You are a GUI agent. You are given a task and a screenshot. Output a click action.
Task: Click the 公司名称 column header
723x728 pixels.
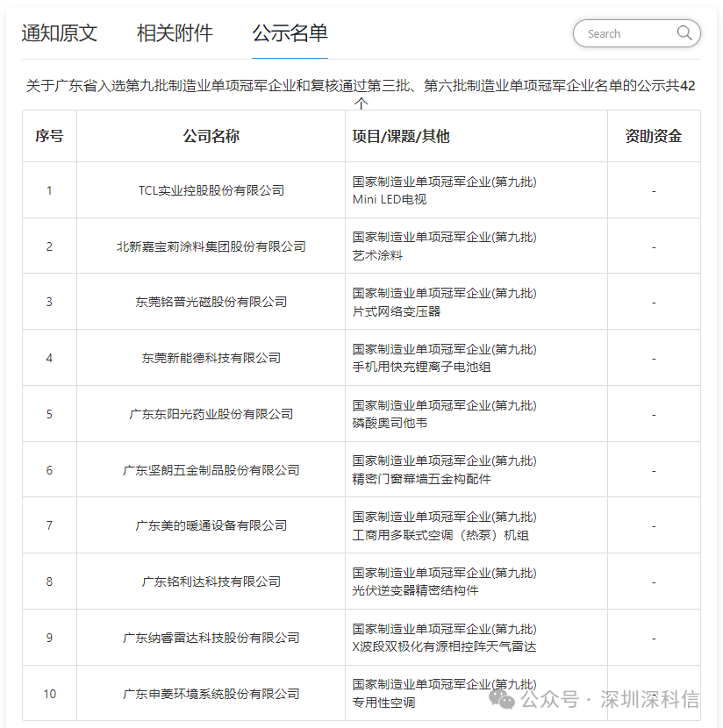211,136
